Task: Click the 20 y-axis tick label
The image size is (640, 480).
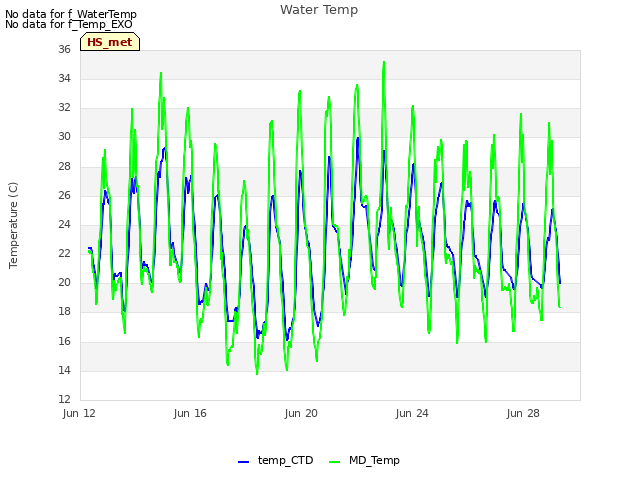Action: (x=64, y=282)
